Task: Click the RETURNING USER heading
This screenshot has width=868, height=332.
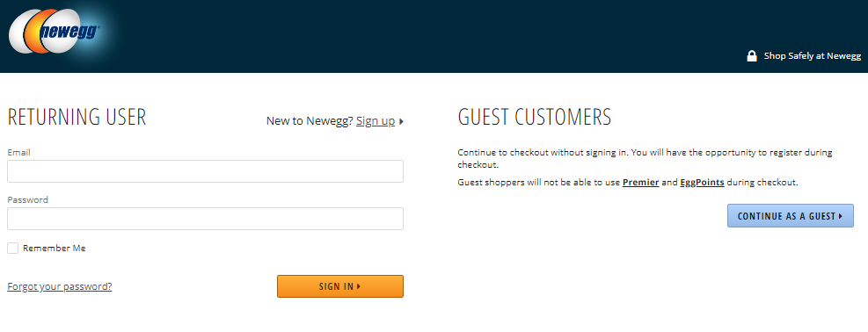Action: point(77,117)
